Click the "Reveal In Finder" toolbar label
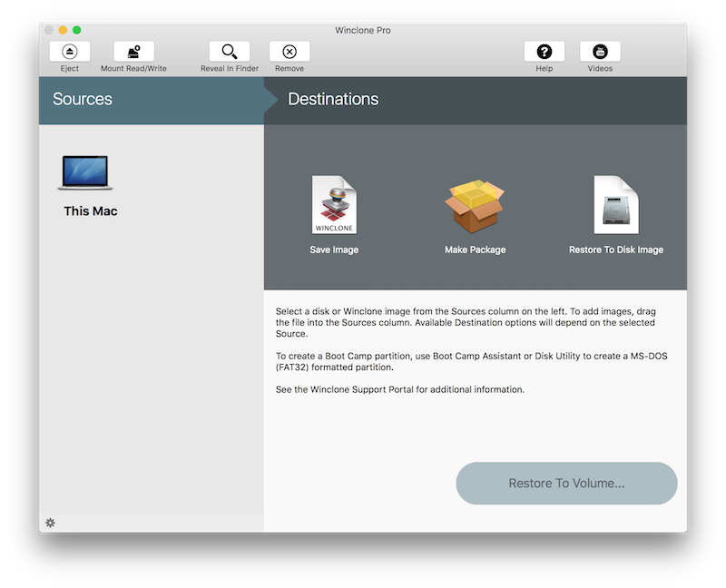The height and width of the screenshot is (588, 726). [x=230, y=69]
